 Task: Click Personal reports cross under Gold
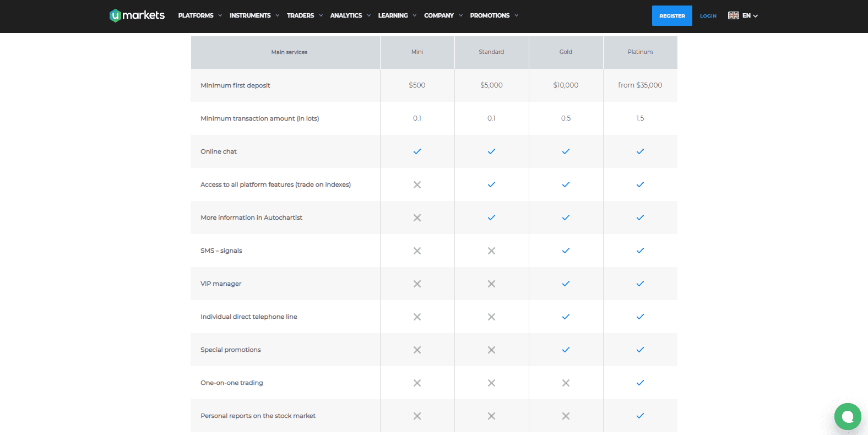coord(566,416)
